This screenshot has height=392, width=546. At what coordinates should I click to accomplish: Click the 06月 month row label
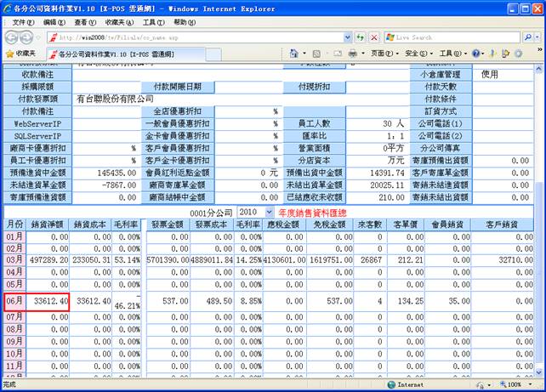click(14, 300)
